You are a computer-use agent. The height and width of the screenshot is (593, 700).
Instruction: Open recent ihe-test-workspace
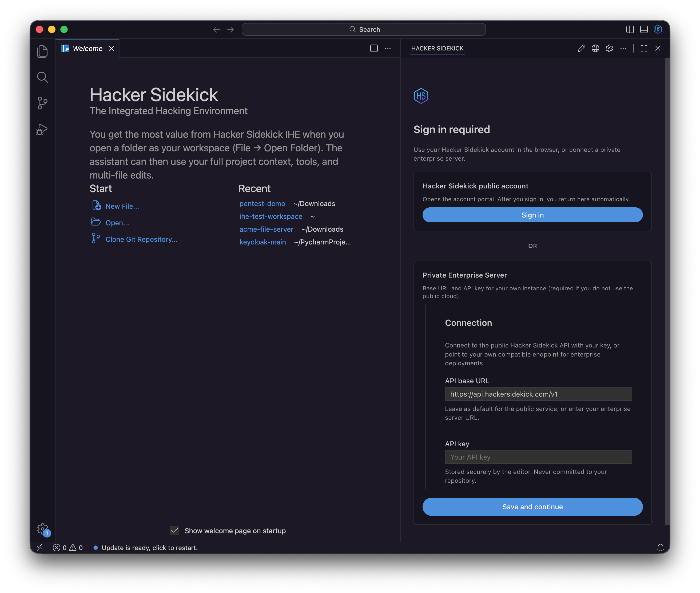[x=271, y=216]
